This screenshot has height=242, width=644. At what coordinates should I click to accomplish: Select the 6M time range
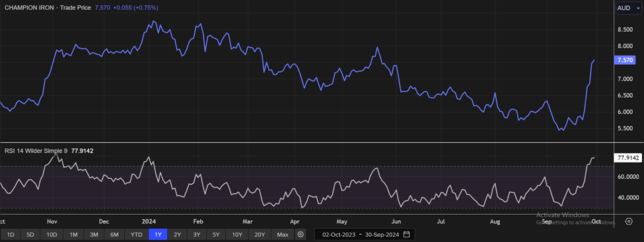pyautogui.click(x=114, y=235)
